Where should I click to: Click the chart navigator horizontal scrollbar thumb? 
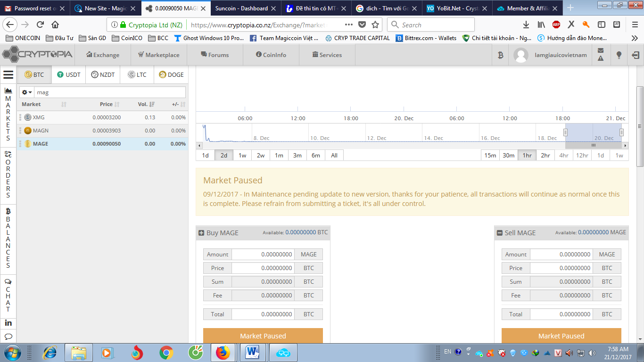pyautogui.click(x=593, y=145)
